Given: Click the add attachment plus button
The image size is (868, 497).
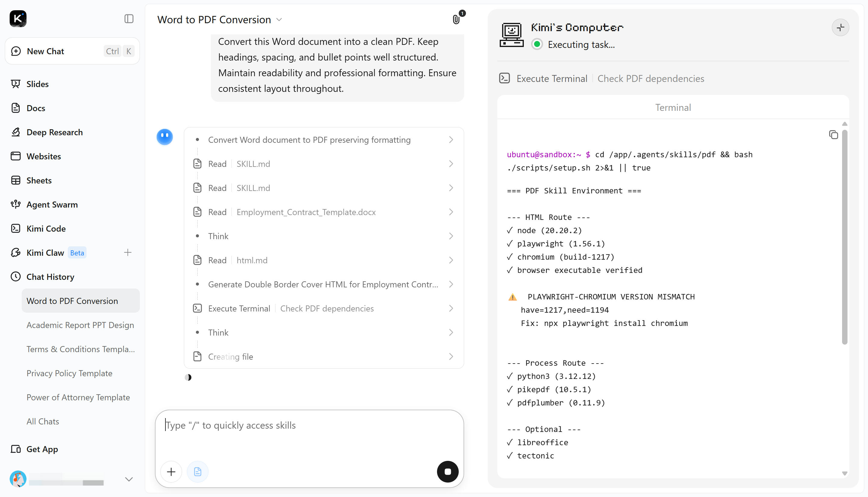Looking at the screenshot, I should [171, 471].
